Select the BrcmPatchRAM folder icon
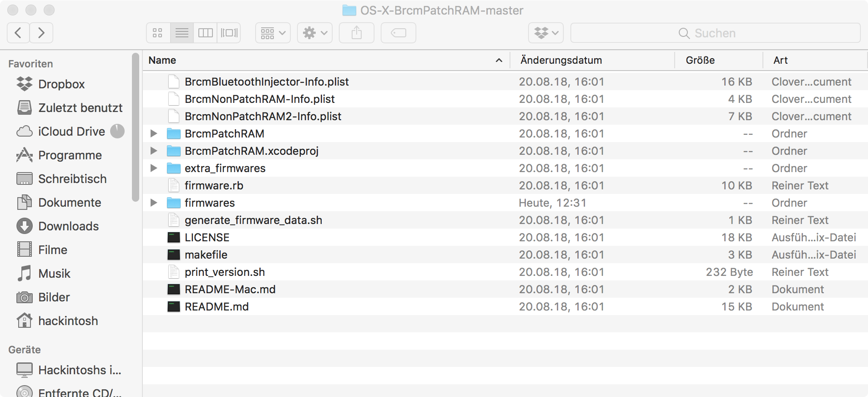This screenshot has height=397, width=868. click(x=173, y=133)
